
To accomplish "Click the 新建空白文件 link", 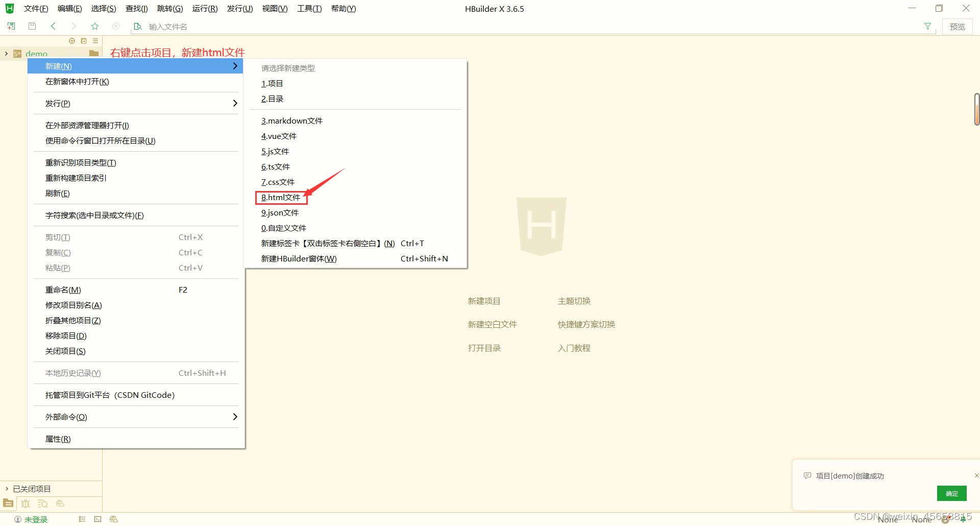I will click(x=492, y=324).
